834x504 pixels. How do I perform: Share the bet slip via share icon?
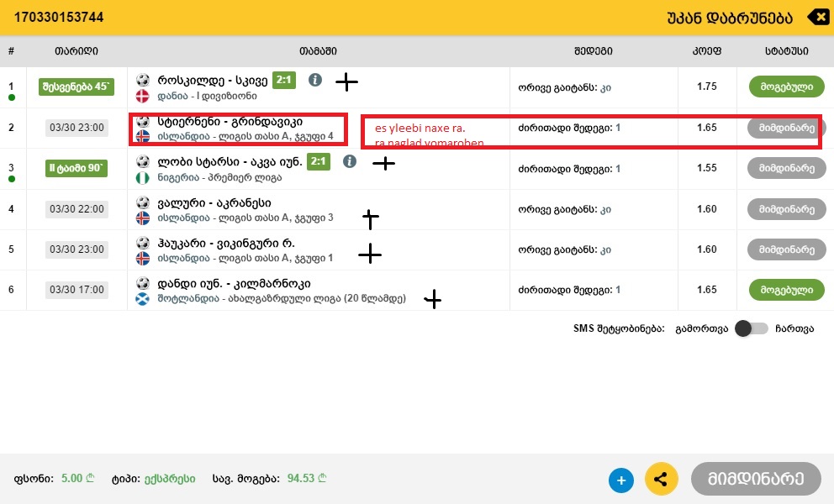pos(661,479)
